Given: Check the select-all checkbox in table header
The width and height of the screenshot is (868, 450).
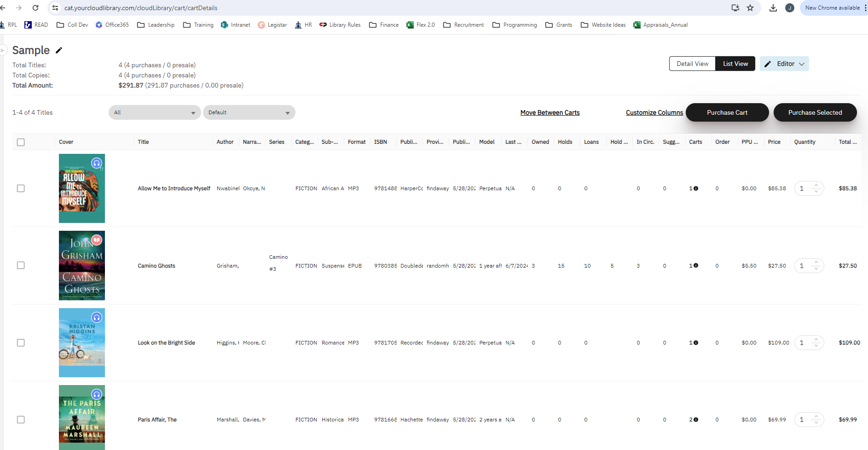Looking at the screenshot, I should [x=21, y=142].
